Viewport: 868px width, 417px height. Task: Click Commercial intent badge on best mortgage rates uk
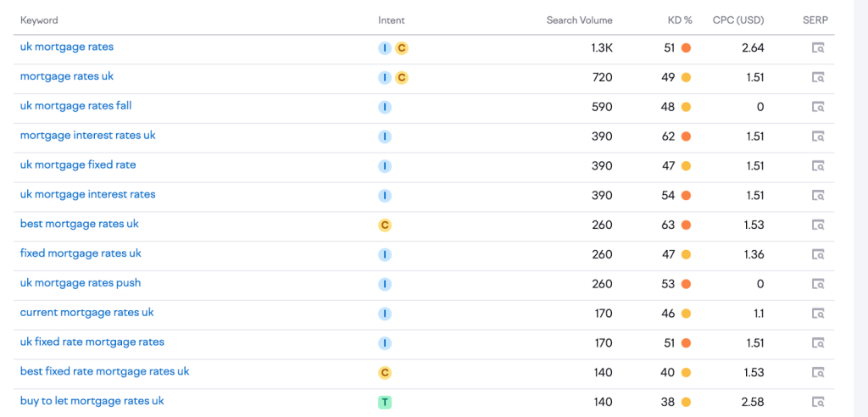[385, 225]
